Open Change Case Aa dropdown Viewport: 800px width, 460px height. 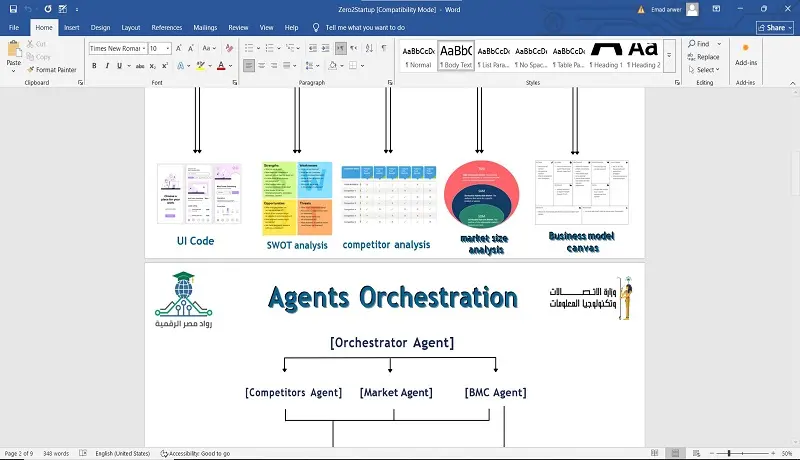[x=209, y=48]
